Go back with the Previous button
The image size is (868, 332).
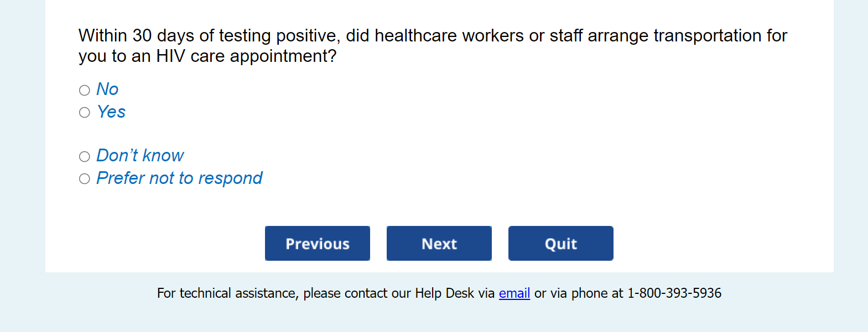pyautogui.click(x=318, y=243)
